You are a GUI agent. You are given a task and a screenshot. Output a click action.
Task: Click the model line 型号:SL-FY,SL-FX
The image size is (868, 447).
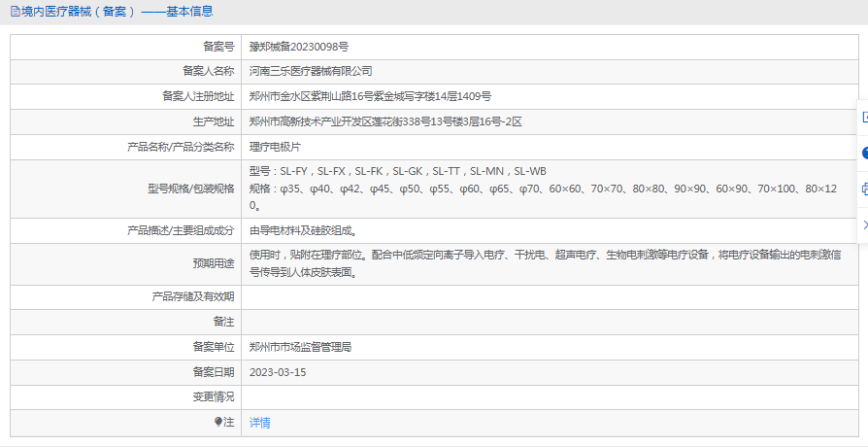tap(397, 172)
